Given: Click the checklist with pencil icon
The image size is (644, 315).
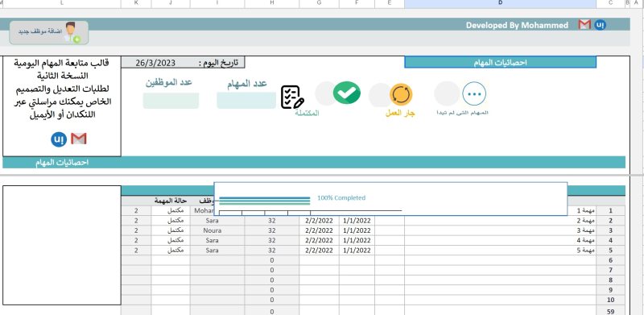Looking at the screenshot, I should coord(292,97).
